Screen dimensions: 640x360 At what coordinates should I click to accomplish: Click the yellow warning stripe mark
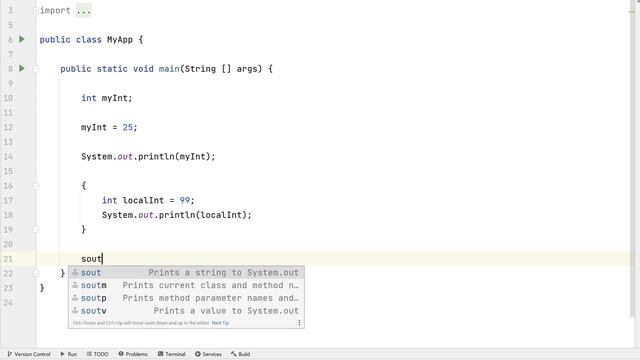point(631,12)
